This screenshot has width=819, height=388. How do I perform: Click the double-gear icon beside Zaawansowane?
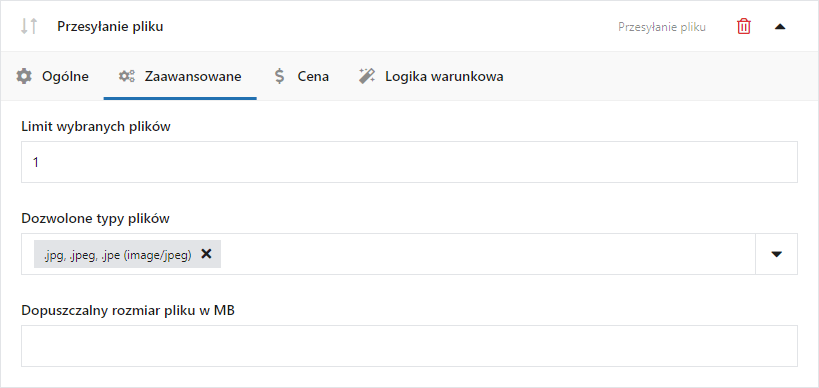126,76
